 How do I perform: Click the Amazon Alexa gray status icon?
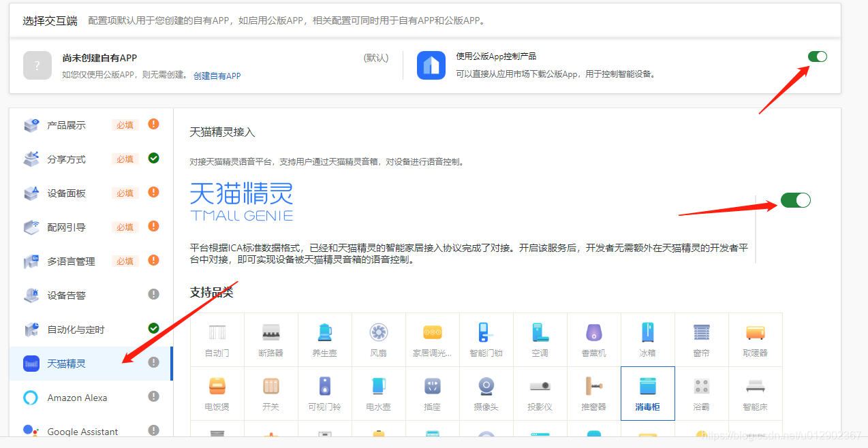(154, 396)
